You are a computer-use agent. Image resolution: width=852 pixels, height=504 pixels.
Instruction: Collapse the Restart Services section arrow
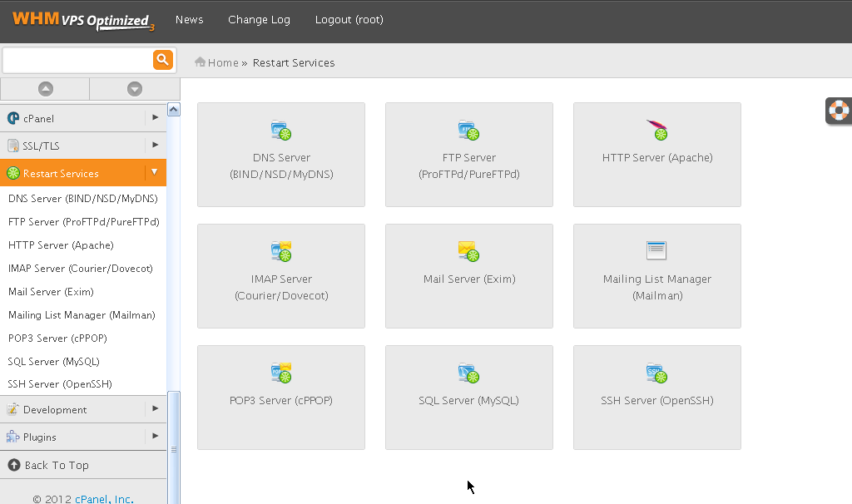point(155,172)
